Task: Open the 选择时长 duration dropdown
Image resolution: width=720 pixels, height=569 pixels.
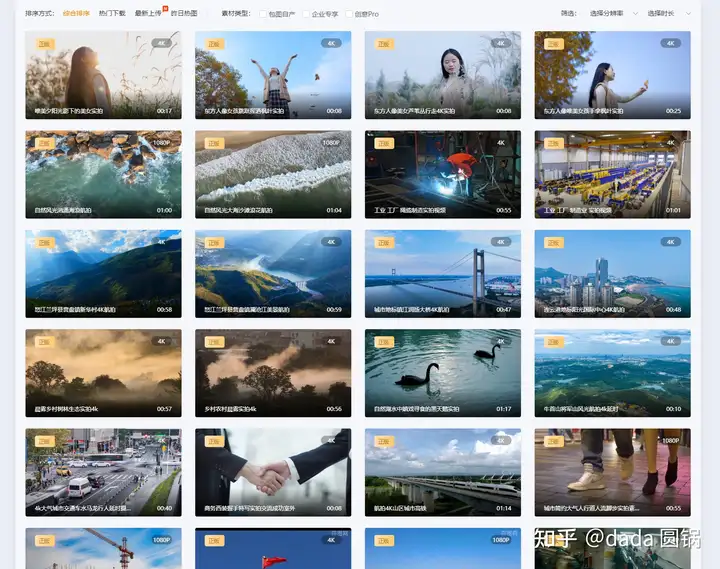Action: pos(669,13)
